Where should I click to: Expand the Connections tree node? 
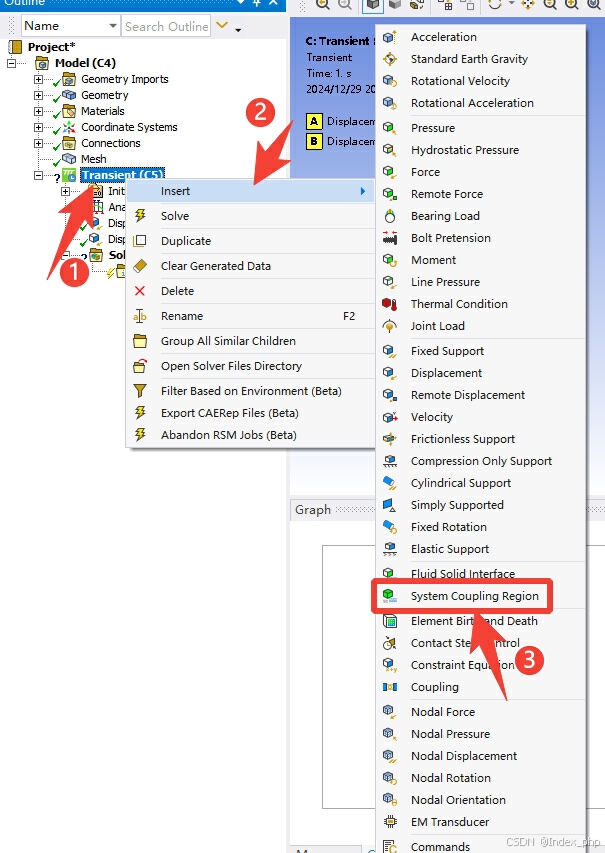tap(38, 144)
